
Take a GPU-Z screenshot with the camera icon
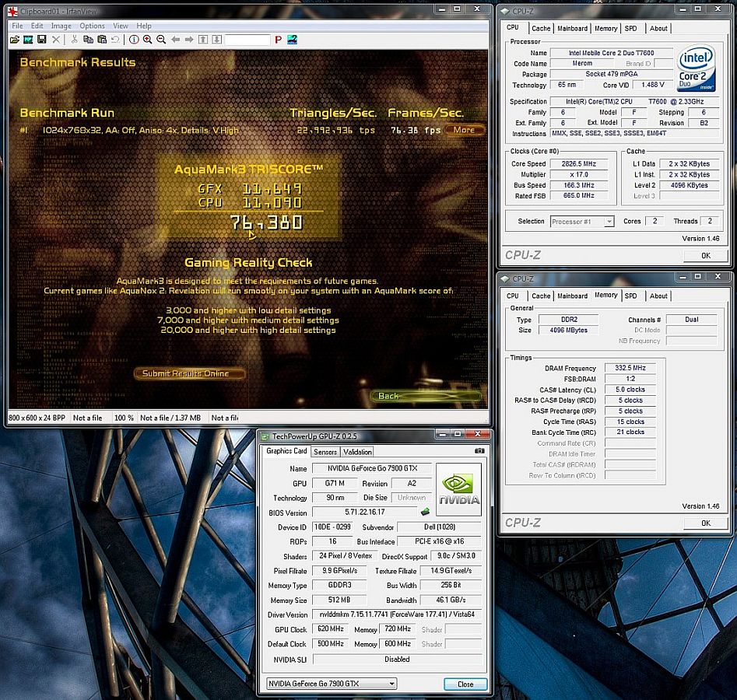pos(479,451)
